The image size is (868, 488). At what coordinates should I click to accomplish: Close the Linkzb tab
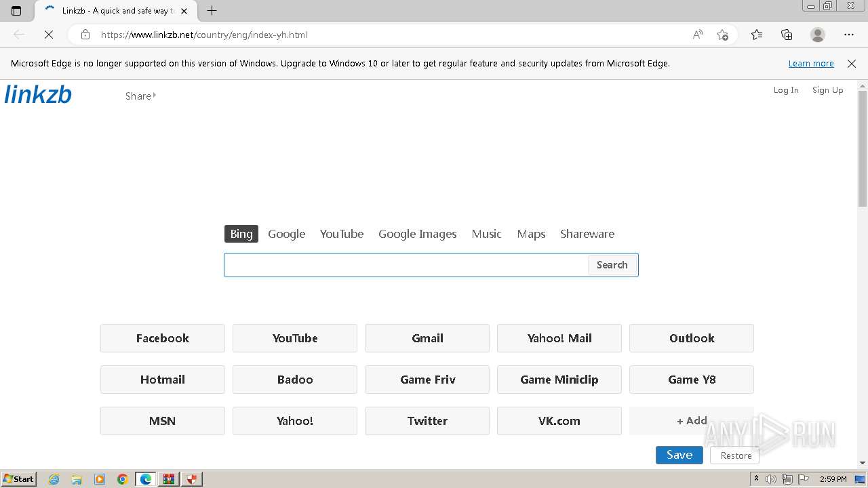[x=184, y=11]
